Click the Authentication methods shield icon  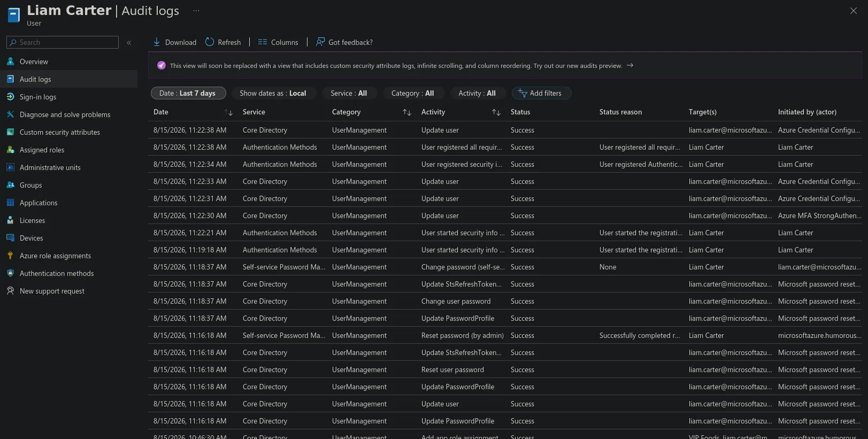10,273
